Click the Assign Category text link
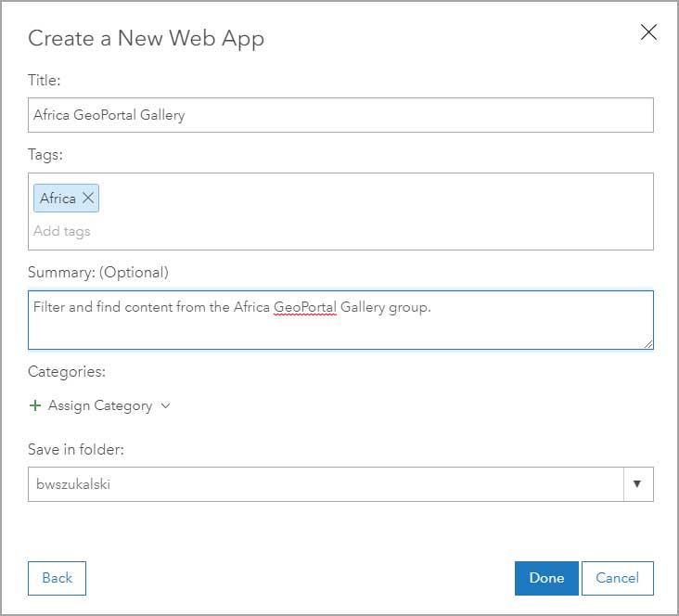This screenshot has height=616, width=679. tap(100, 405)
